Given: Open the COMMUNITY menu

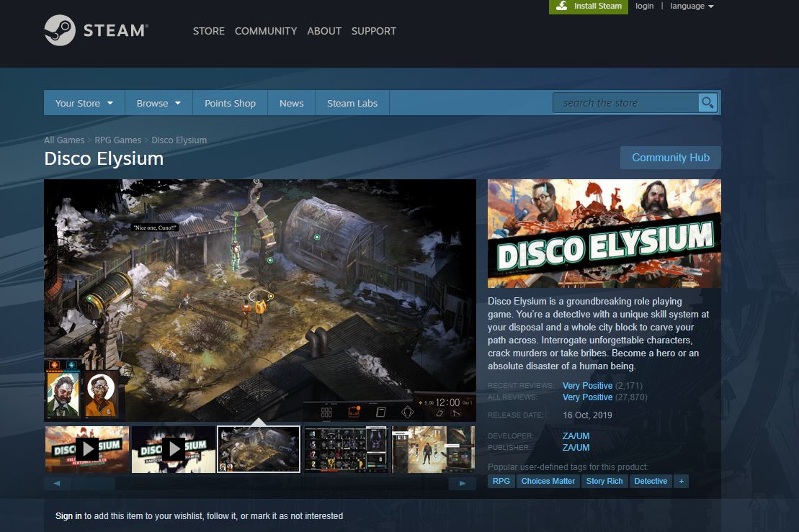Looking at the screenshot, I should coord(265,31).
